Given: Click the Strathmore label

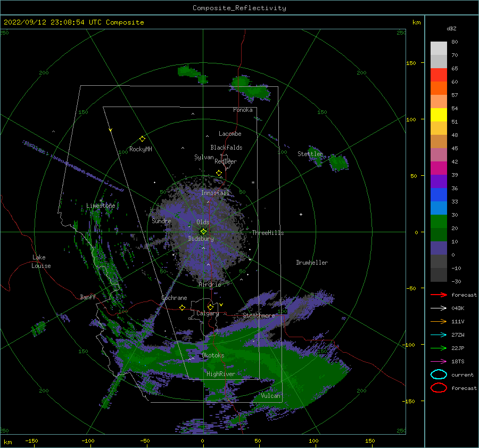Looking at the screenshot, I should click(259, 315).
